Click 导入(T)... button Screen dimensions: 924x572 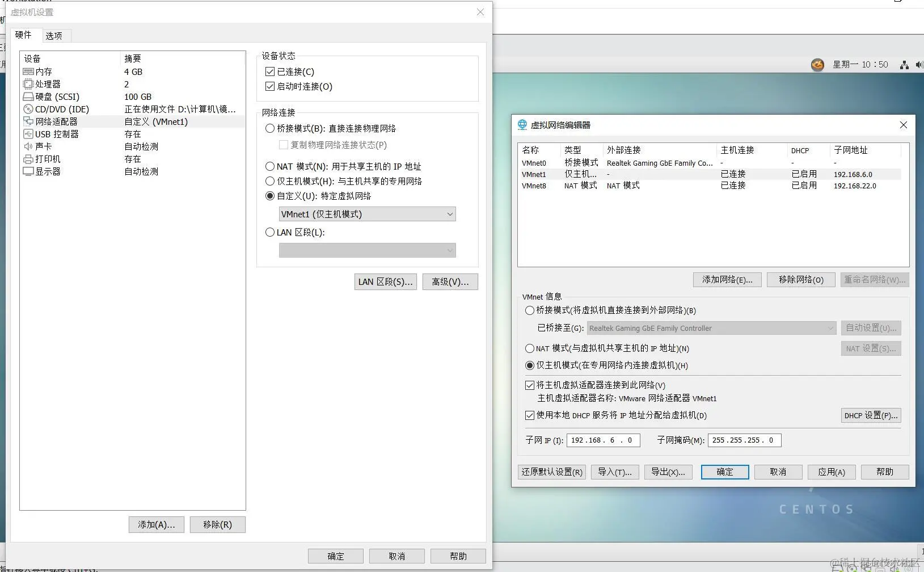[615, 472]
